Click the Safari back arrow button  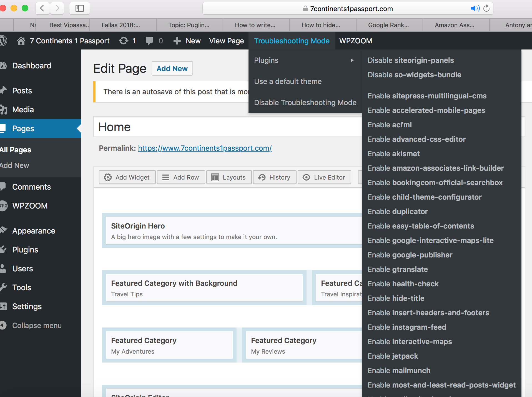point(42,8)
